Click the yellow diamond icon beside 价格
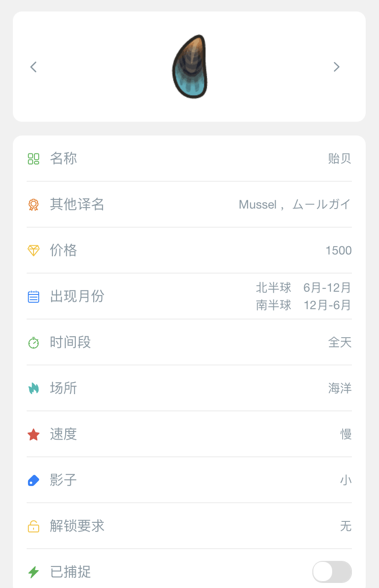The width and height of the screenshot is (379, 588). click(x=34, y=250)
